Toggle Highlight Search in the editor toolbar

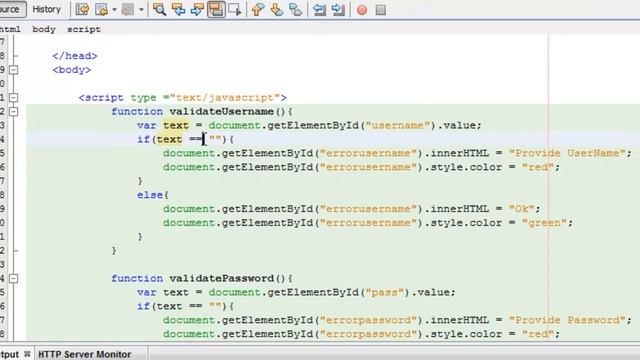216,9
